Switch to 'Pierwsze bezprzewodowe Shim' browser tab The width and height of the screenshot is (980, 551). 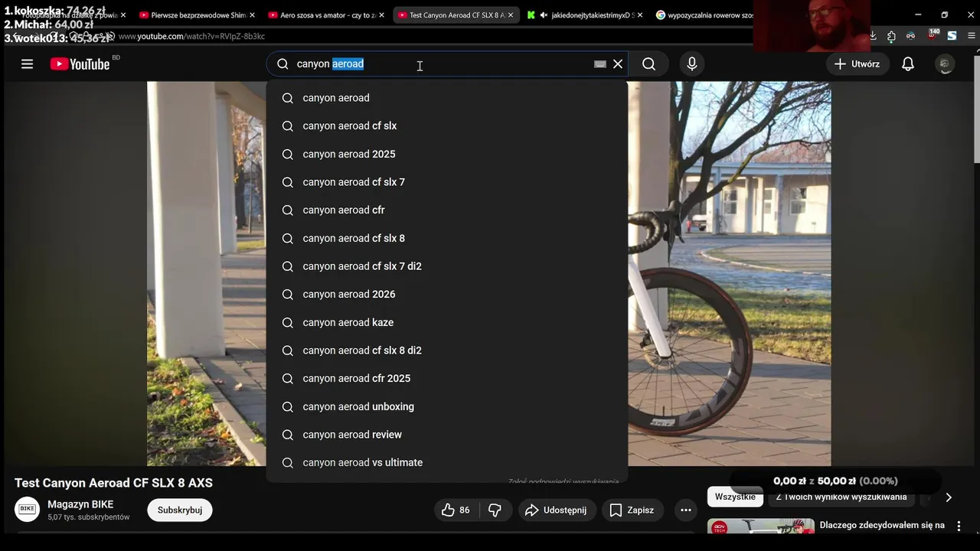pyautogui.click(x=198, y=15)
